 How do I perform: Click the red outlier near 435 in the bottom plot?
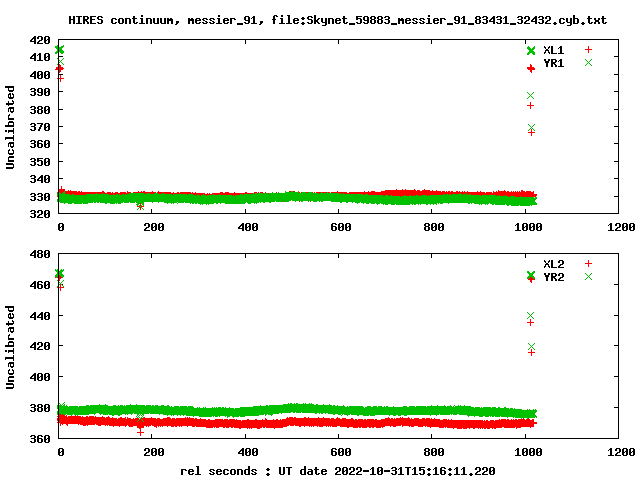coord(530,323)
